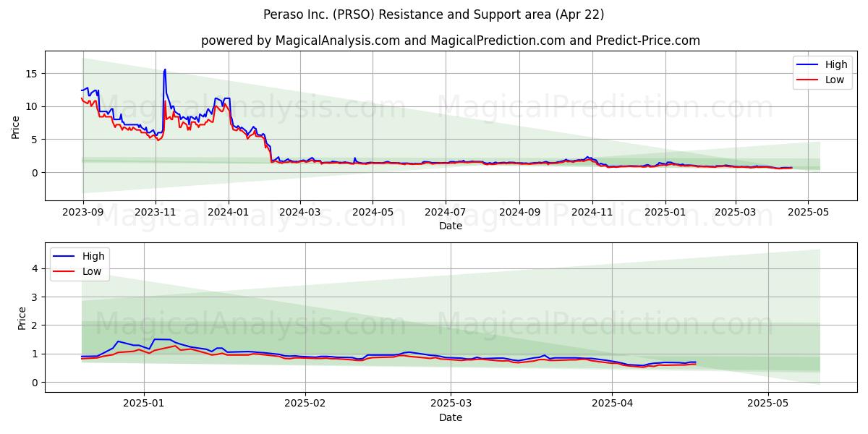Image resolution: width=868 pixels, height=434 pixels.
Task: Click the '2024-11' tick label
Action: 592,213
